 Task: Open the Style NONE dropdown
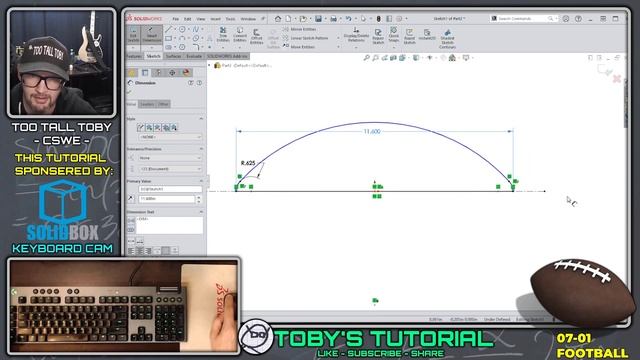click(x=170, y=137)
